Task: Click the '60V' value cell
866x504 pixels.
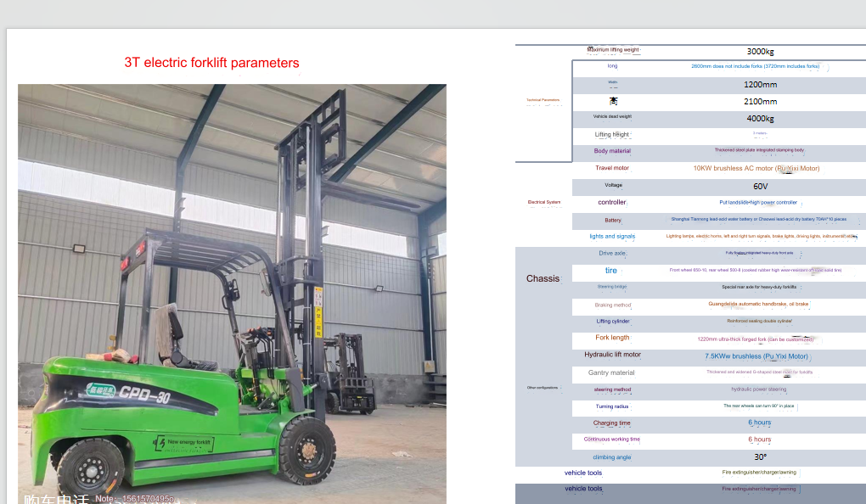Action: pyautogui.click(x=760, y=187)
